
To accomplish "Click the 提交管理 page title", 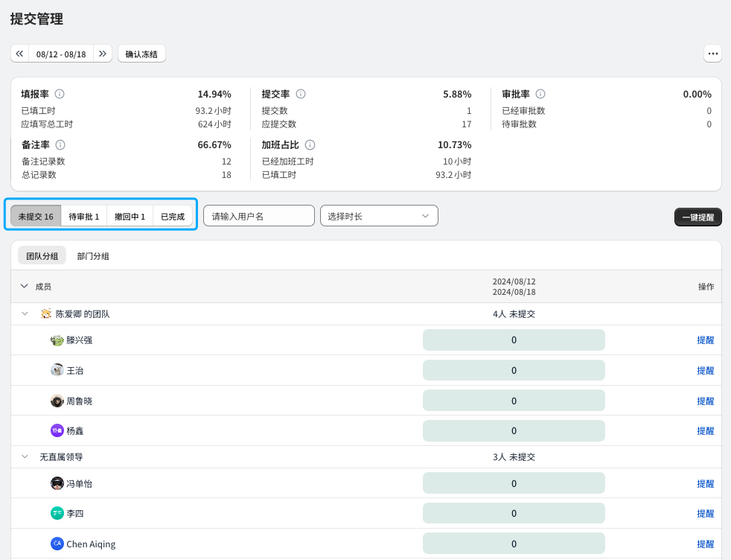I will pyautogui.click(x=36, y=19).
